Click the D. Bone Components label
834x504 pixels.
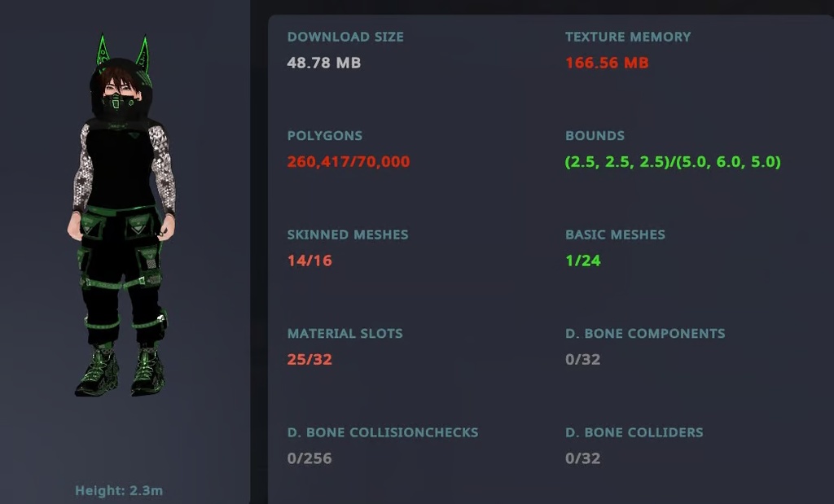[x=645, y=334]
